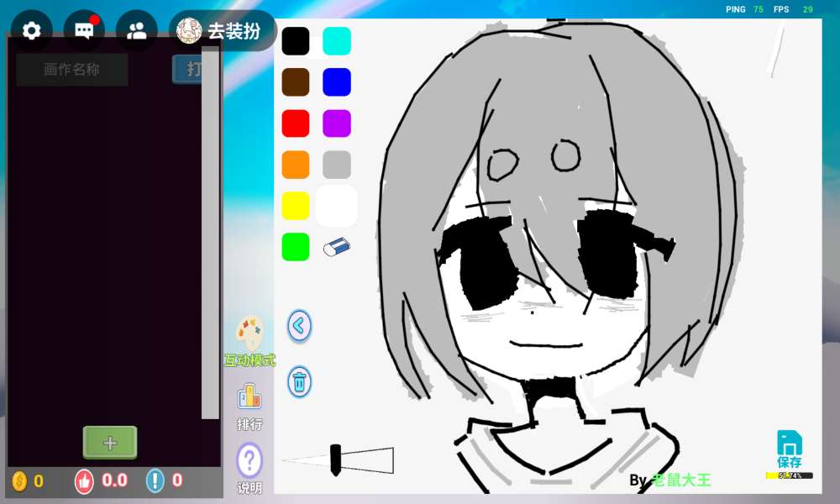Open the friends list icon
The width and height of the screenshot is (840, 504).
pos(137,30)
